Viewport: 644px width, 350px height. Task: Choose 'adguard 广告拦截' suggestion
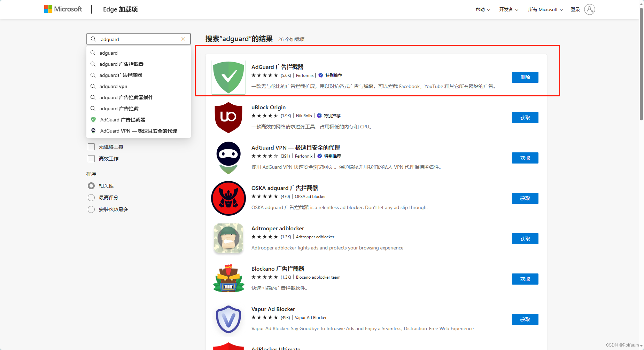click(x=139, y=109)
